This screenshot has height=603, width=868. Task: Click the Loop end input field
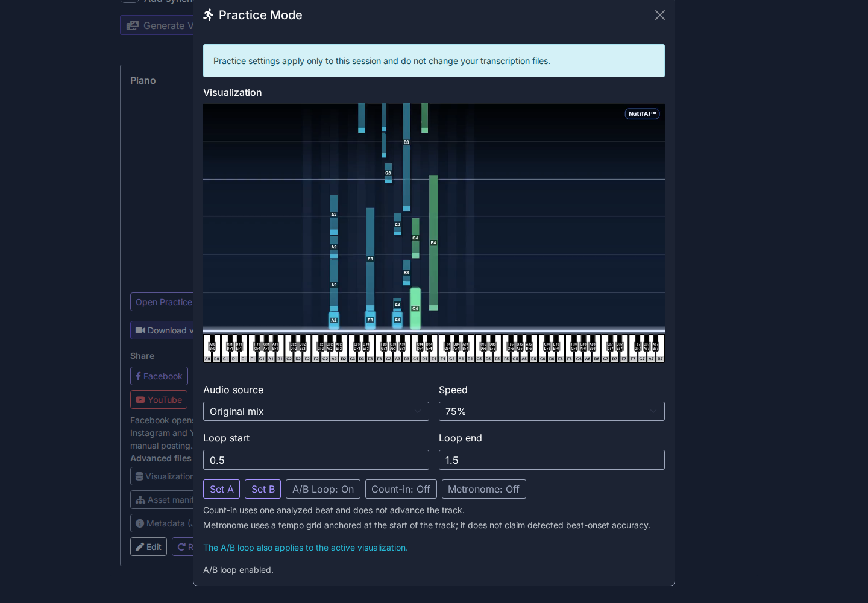point(552,460)
